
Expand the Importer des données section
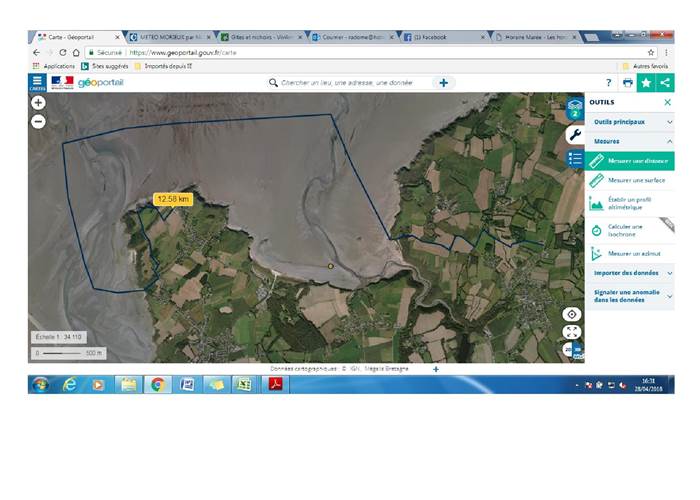click(629, 272)
